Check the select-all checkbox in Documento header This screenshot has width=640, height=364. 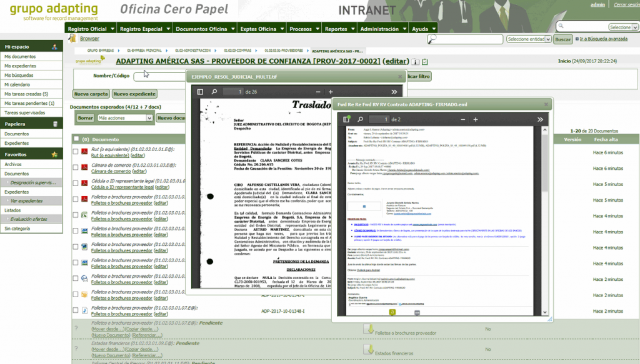tap(76, 139)
